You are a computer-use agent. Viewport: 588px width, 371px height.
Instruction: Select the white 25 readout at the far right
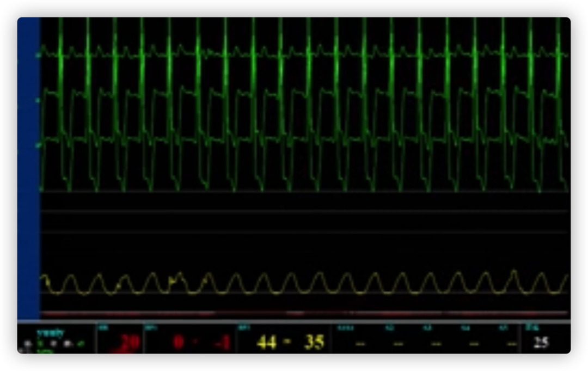click(x=541, y=342)
